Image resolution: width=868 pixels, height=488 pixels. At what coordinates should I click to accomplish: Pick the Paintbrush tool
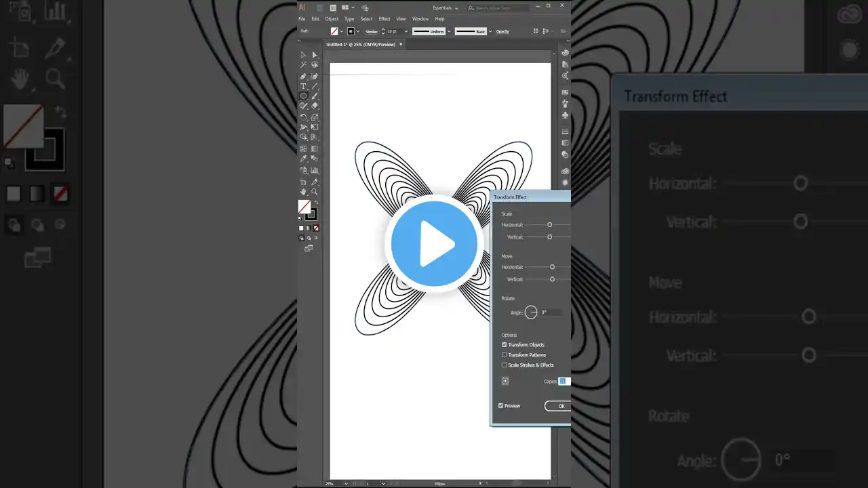(x=315, y=96)
